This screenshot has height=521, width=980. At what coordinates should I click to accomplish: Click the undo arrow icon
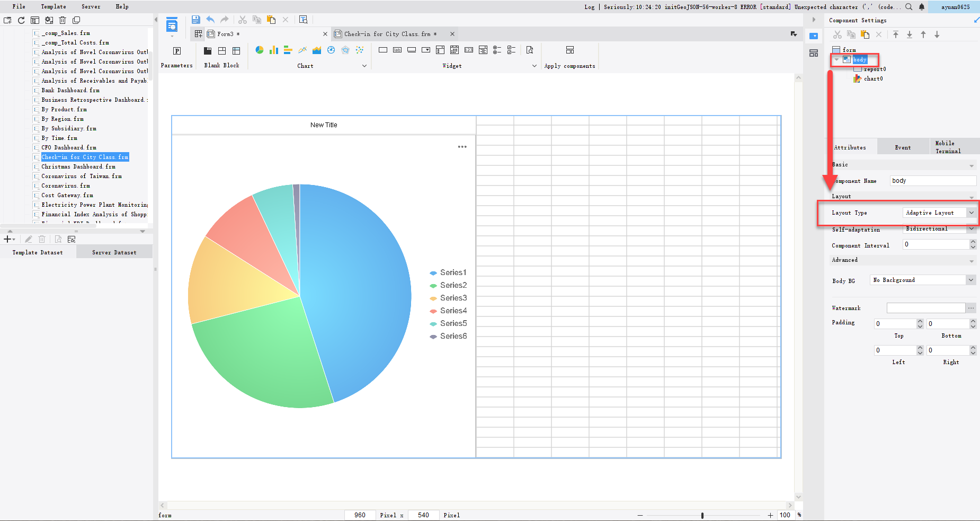pyautogui.click(x=210, y=20)
